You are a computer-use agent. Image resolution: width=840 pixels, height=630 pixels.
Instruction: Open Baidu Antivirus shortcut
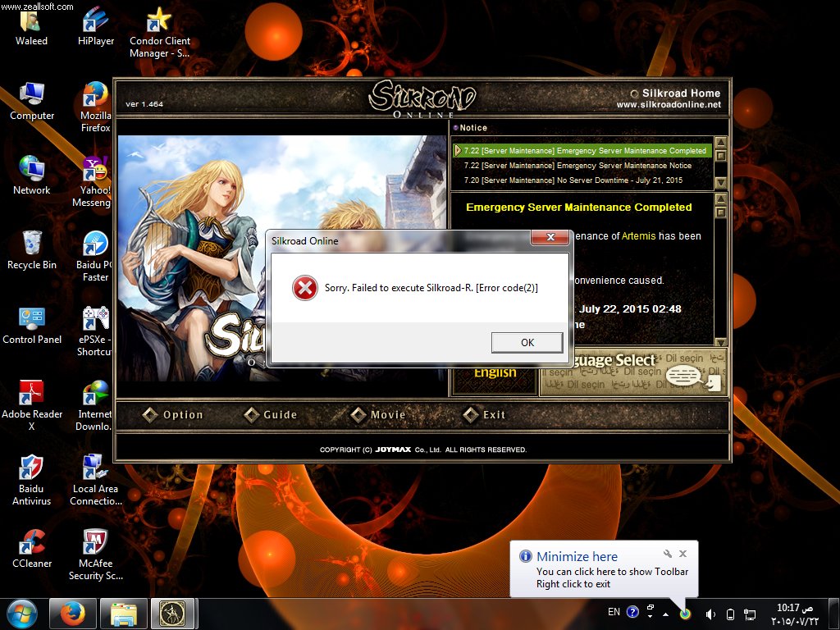[x=32, y=480]
